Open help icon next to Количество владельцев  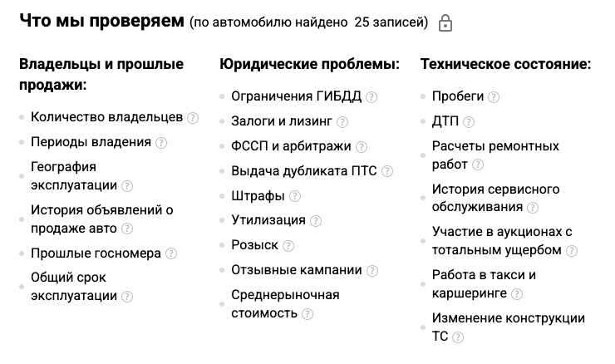pyautogui.click(x=193, y=118)
